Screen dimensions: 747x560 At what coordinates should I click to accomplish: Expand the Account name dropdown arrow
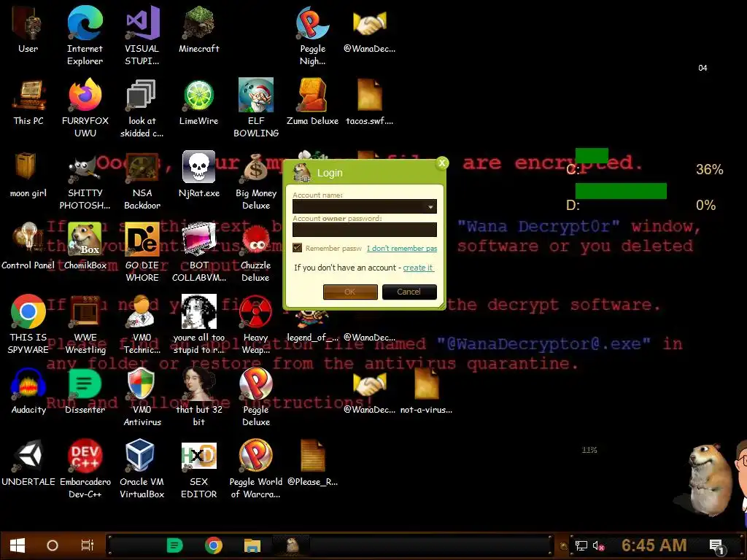pyautogui.click(x=430, y=206)
